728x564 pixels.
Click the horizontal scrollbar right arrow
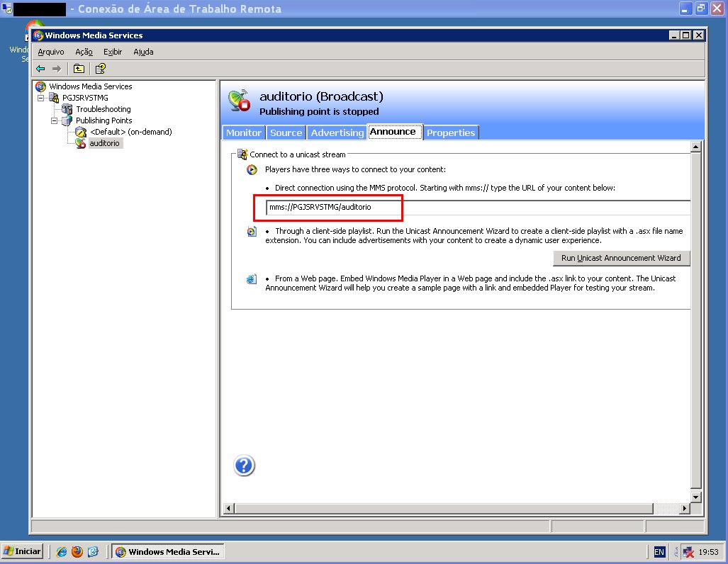point(684,508)
